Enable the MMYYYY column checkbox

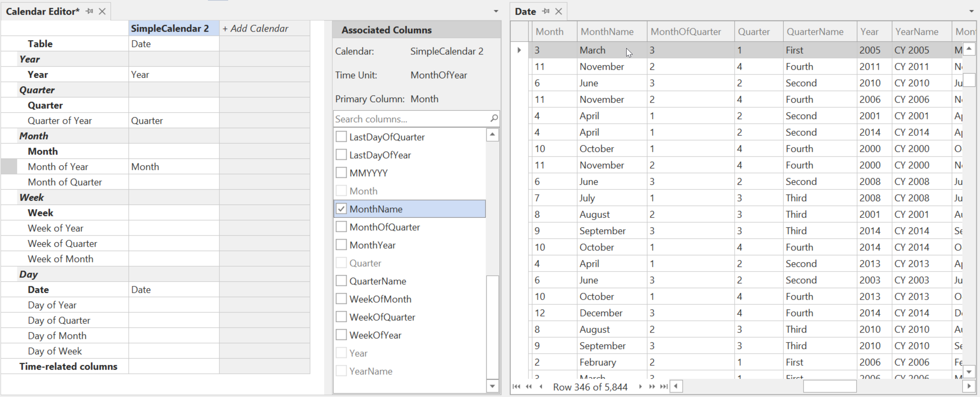coord(341,172)
